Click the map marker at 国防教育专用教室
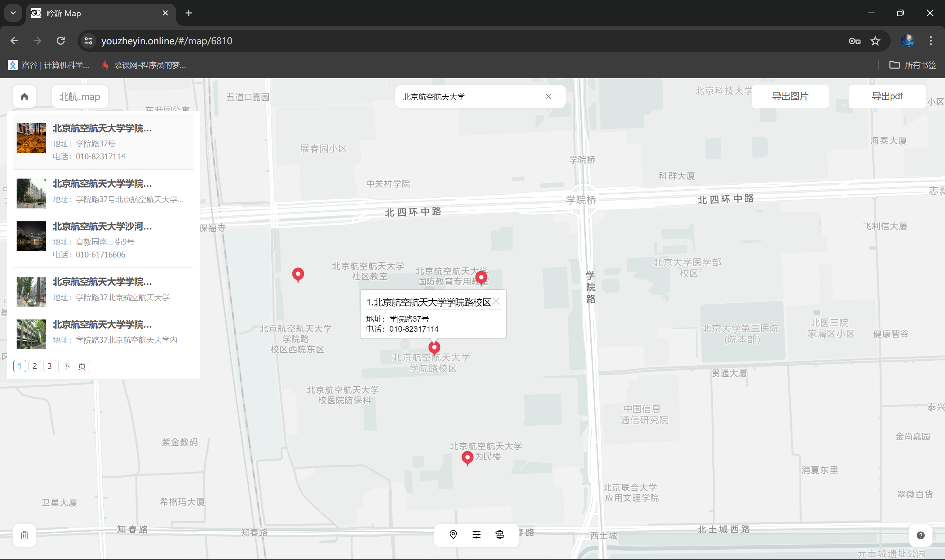945x560 pixels. (481, 278)
